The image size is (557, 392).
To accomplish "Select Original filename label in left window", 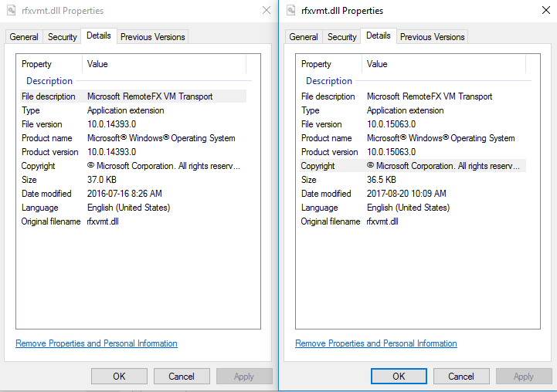I will (51, 221).
